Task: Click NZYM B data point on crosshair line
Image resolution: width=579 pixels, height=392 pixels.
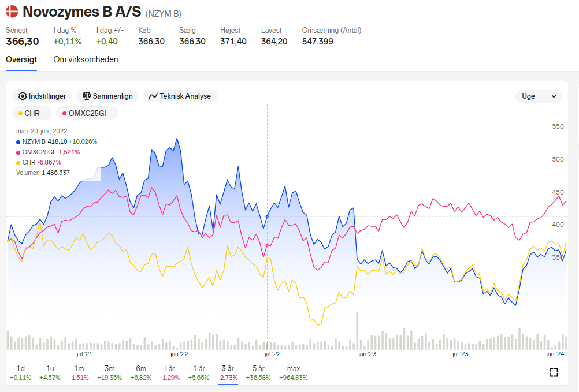Action: [x=268, y=216]
